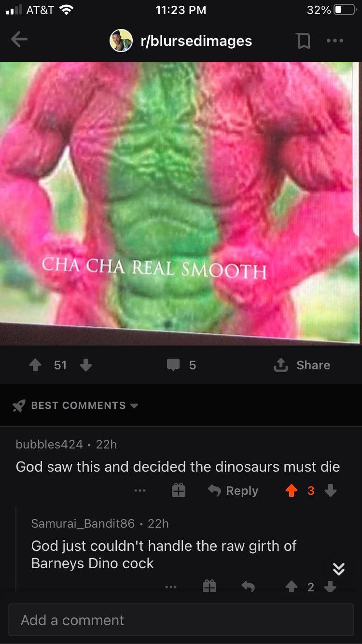Jump to next comment with double chevron
Viewport: 362px width, 644px height.
(339, 570)
